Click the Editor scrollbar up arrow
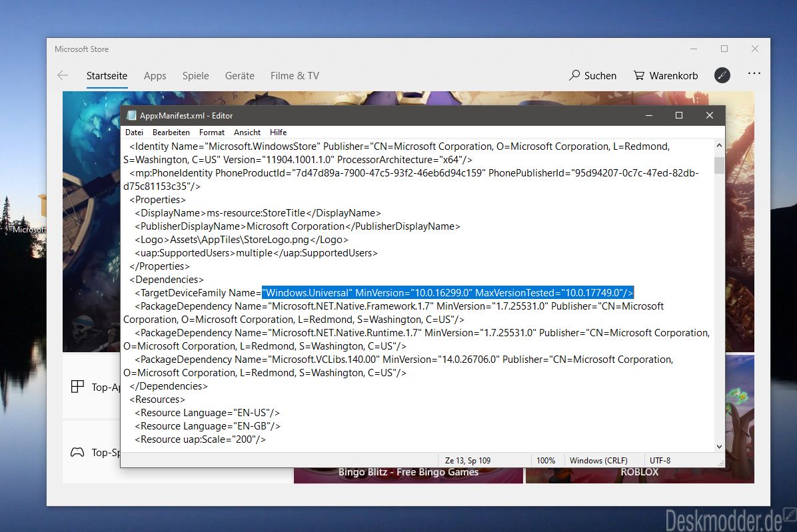 click(x=719, y=146)
